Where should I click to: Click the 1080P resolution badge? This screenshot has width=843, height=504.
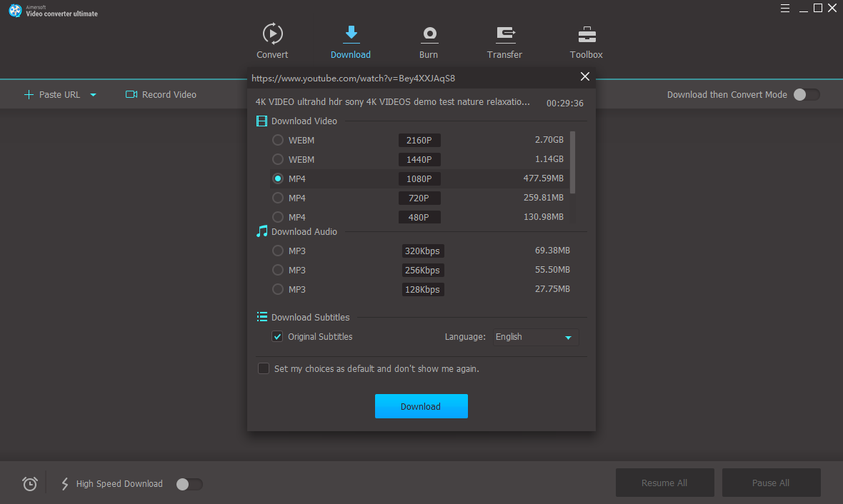tap(419, 179)
